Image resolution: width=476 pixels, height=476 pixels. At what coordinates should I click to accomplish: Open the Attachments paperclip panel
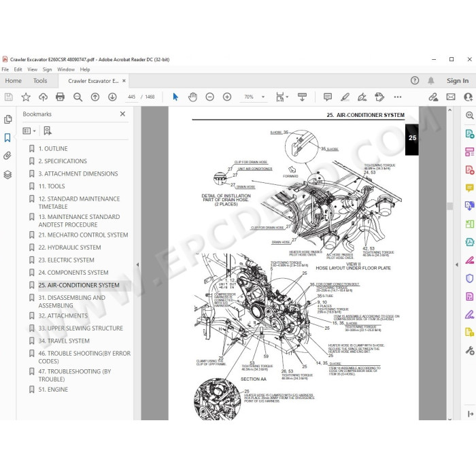point(7,156)
